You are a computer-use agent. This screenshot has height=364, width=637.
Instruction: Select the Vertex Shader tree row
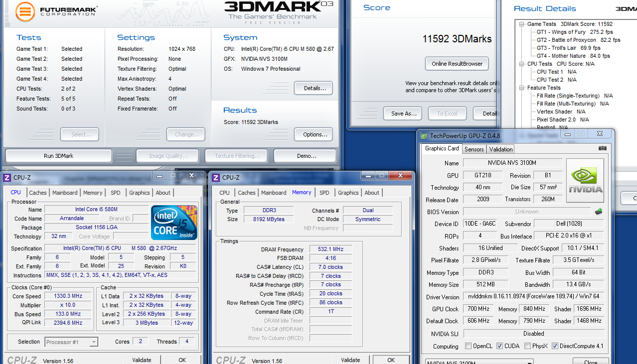[x=561, y=112]
